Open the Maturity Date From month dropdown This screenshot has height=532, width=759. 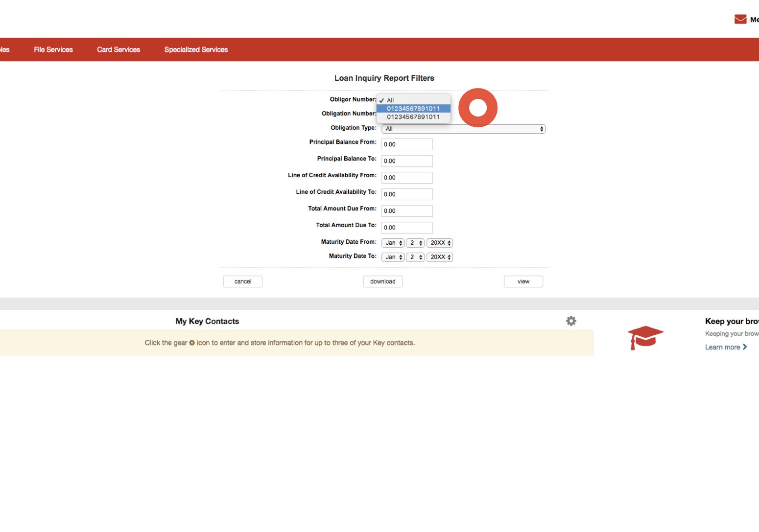coord(392,243)
